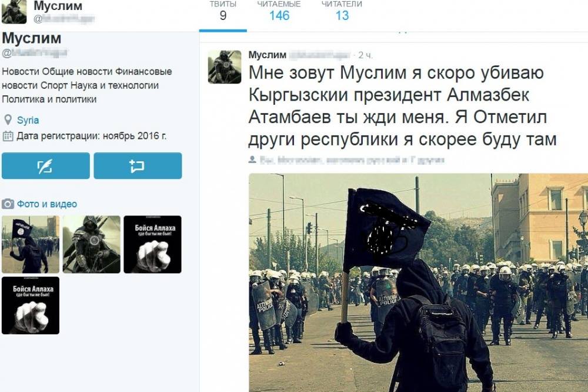This screenshot has width=588, height=392.
Task: Open the hooded archer thumbnail
Action: [92, 244]
